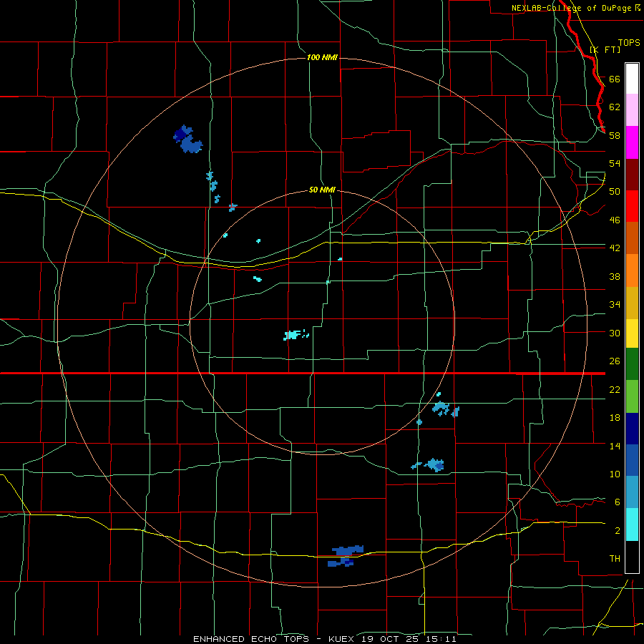644x644 pixels.
Task: Click the 'KUEX' radar site identifier
Action: coord(343,639)
